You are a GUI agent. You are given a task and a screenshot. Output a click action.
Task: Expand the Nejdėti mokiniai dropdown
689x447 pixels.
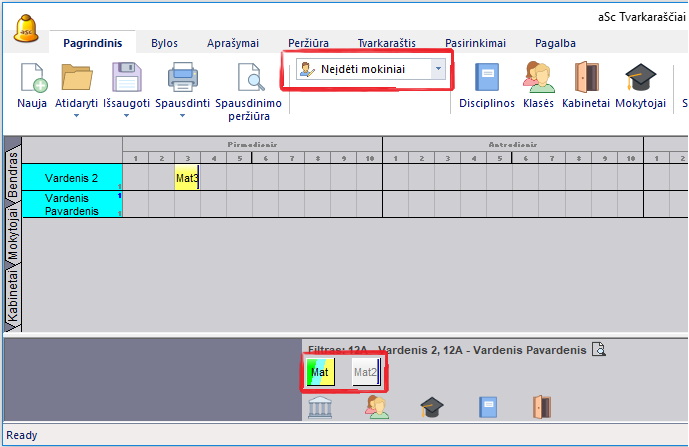coord(437,69)
